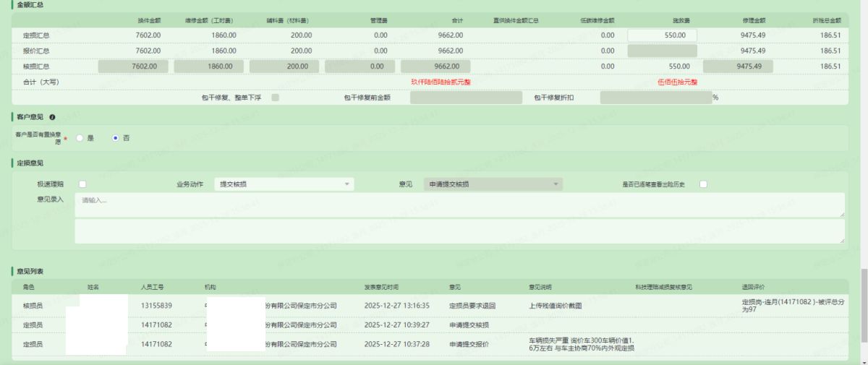Image resolution: width=868 pixels, height=365 pixels.
Task: Select the 是 radio option
Action: 80,138
